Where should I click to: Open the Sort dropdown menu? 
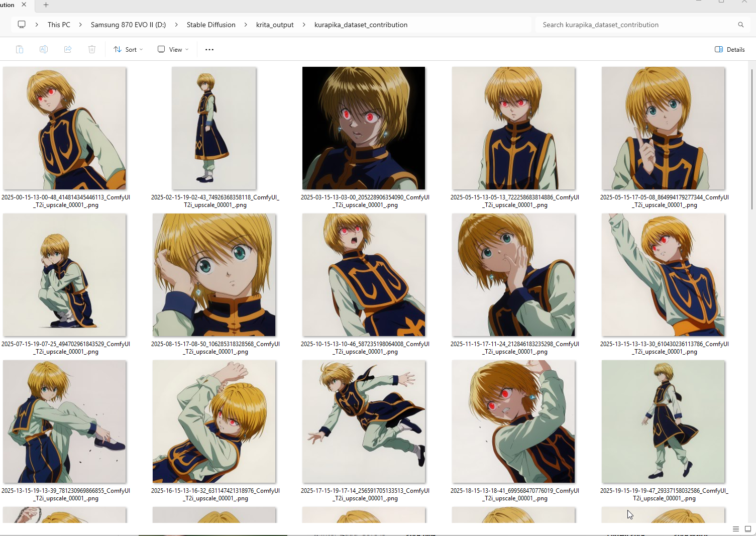(x=128, y=49)
